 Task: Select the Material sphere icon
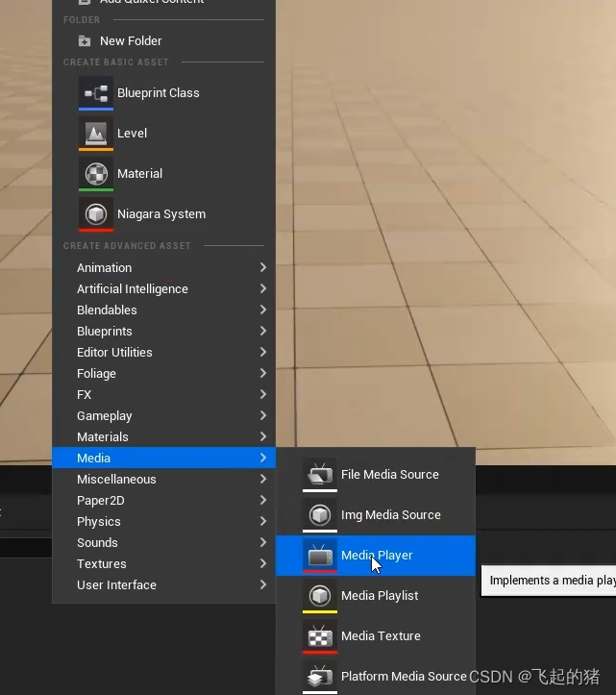[x=96, y=174]
